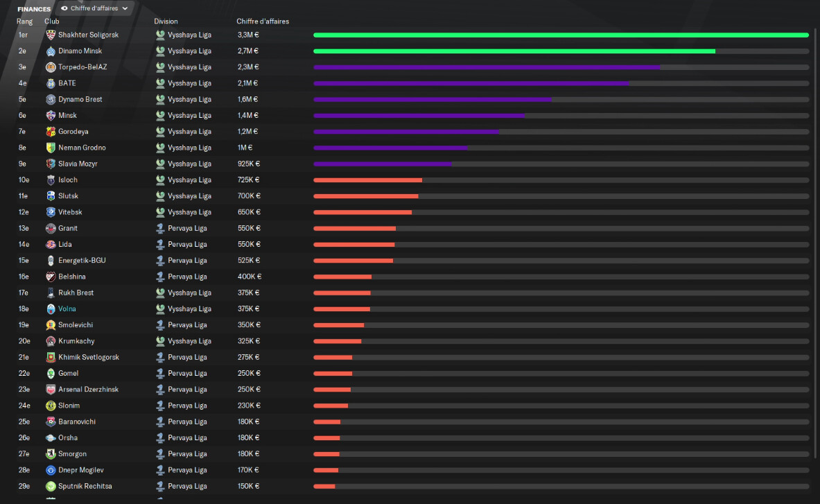Click the 150K € value for Sputnik Rechitsa
Viewport: 820px width, 504px height.
pyautogui.click(x=248, y=486)
